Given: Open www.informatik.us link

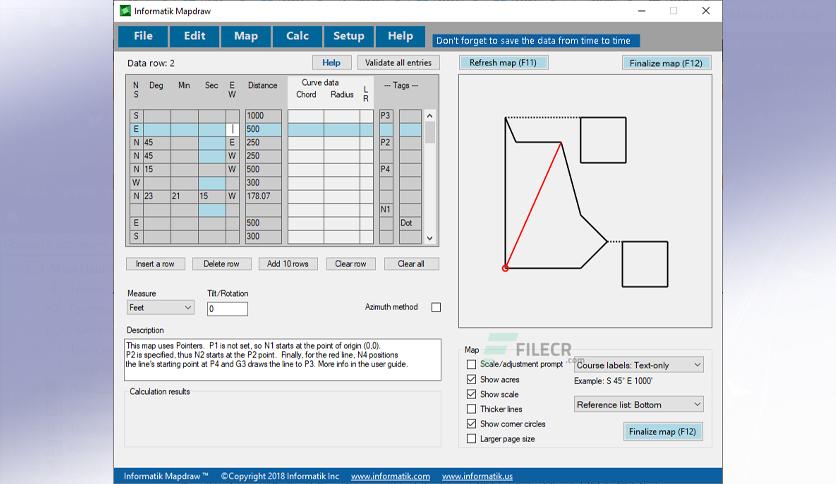Looking at the screenshot, I should (477, 476).
